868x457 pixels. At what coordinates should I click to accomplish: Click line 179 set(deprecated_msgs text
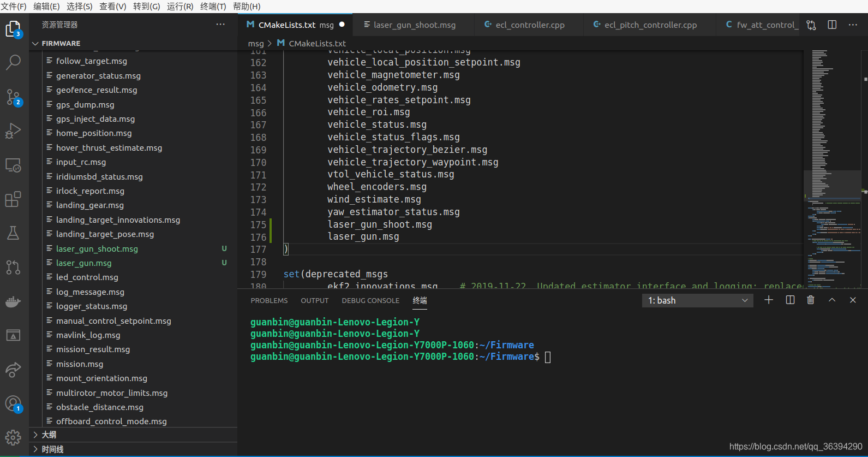[x=336, y=274]
